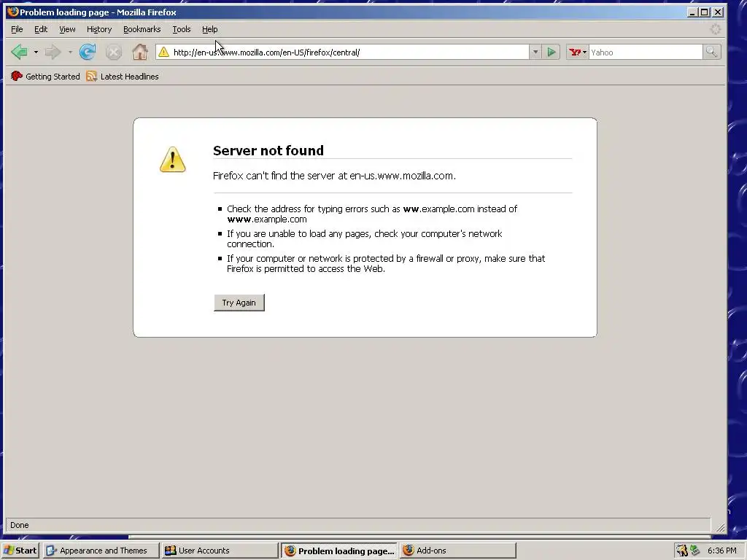Viewport: 747px width, 560px height.
Task: Switch to Appearance and Themes taskbar window
Action: (x=101, y=551)
